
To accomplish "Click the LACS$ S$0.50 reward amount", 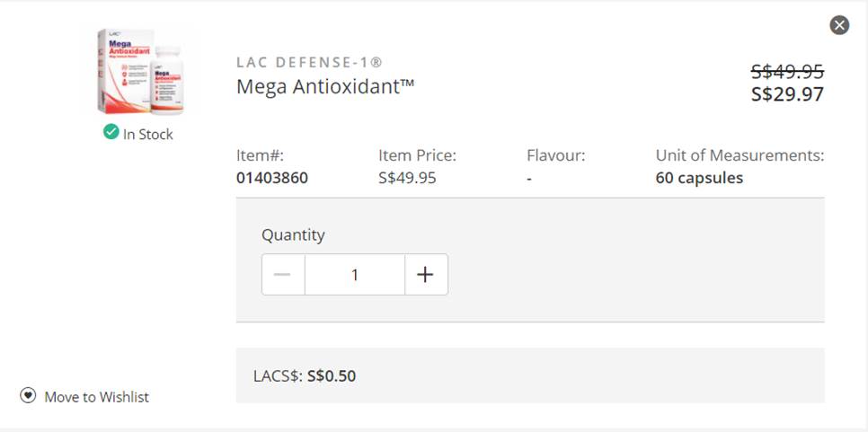I will (331, 376).
